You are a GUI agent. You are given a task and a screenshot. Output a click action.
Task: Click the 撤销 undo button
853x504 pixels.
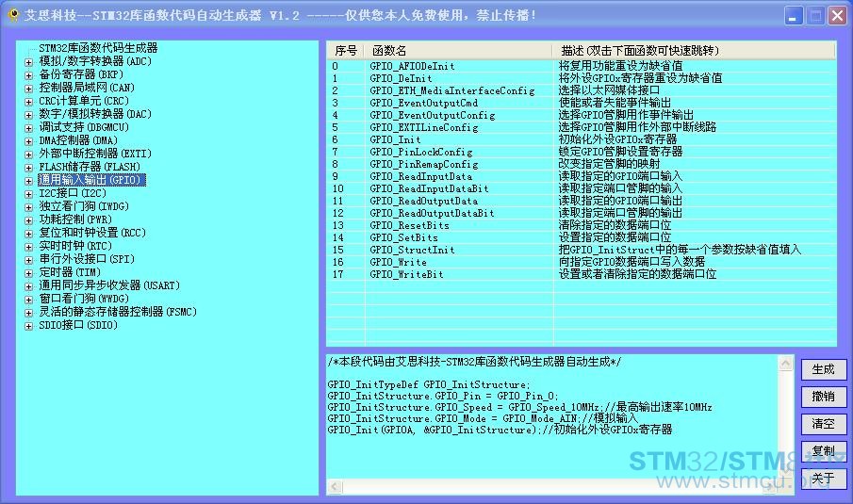[824, 397]
